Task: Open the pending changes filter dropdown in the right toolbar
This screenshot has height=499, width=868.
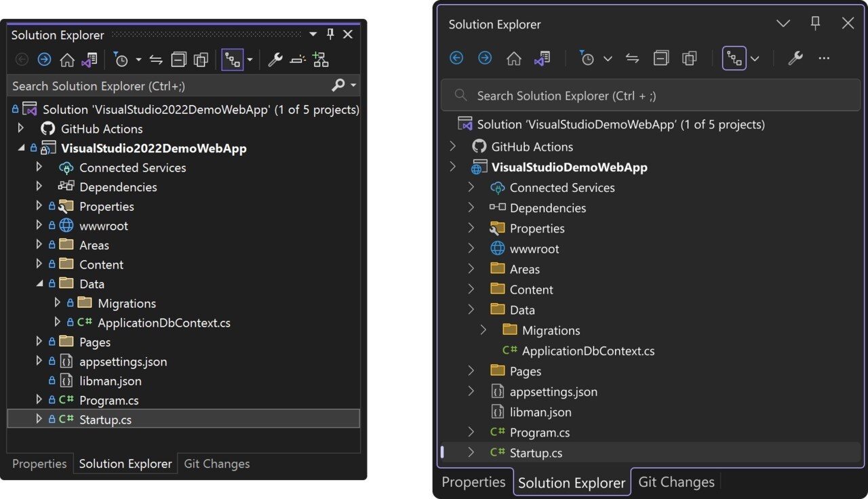Action: tap(608, 59)
